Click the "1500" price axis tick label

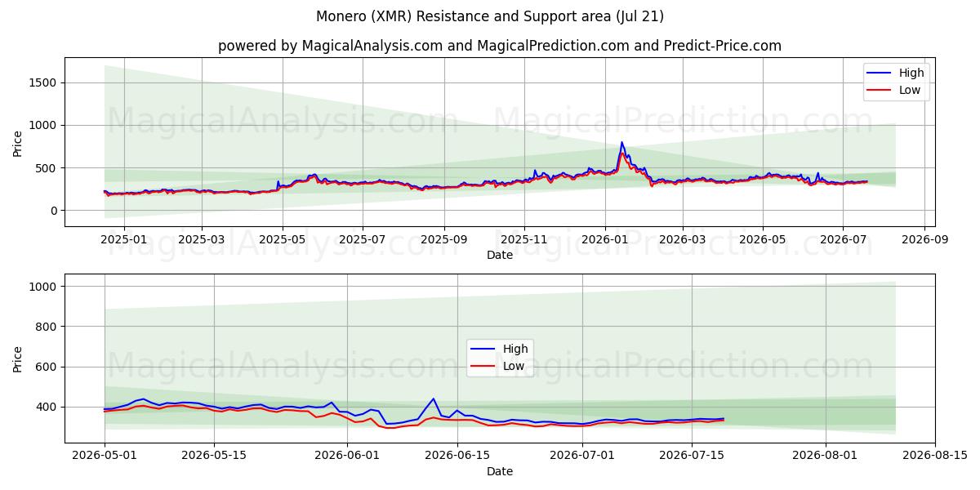coord(42,82)
